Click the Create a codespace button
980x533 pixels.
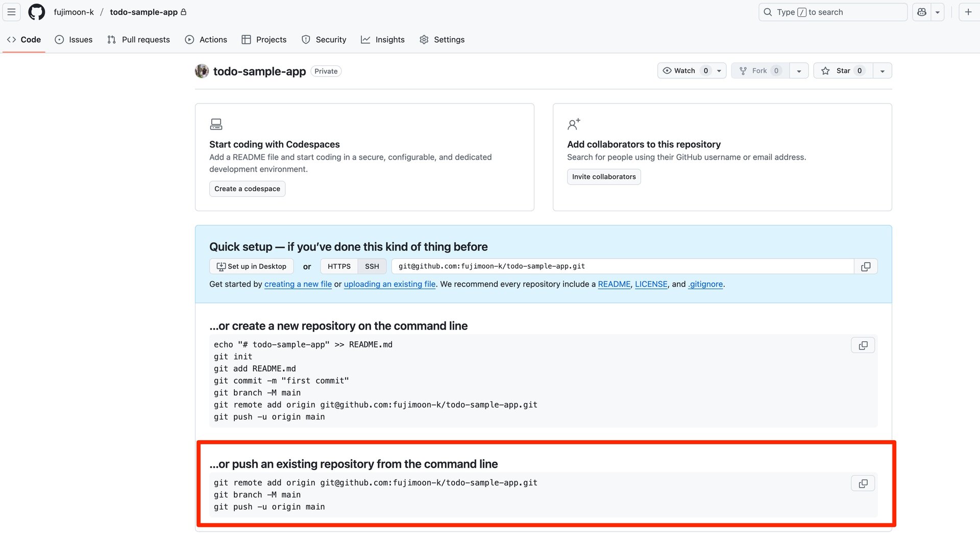point(247,189)
